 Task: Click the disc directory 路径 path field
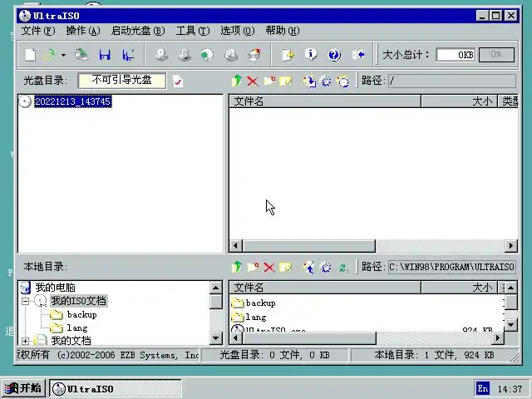452,81
